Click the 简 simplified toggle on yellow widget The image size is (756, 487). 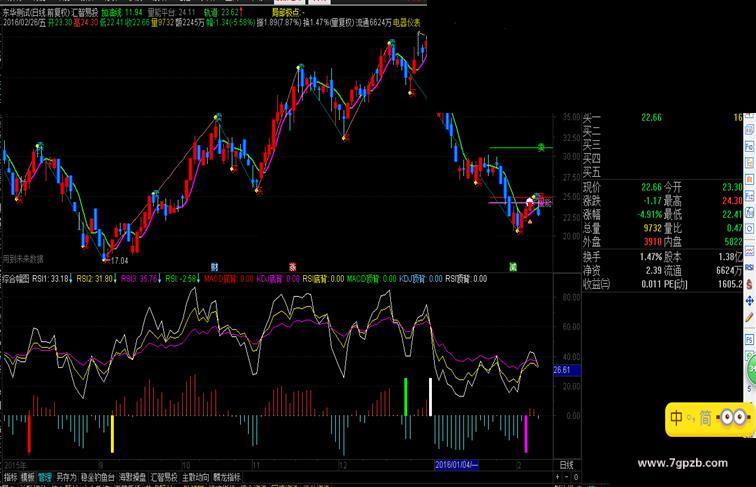705,418
